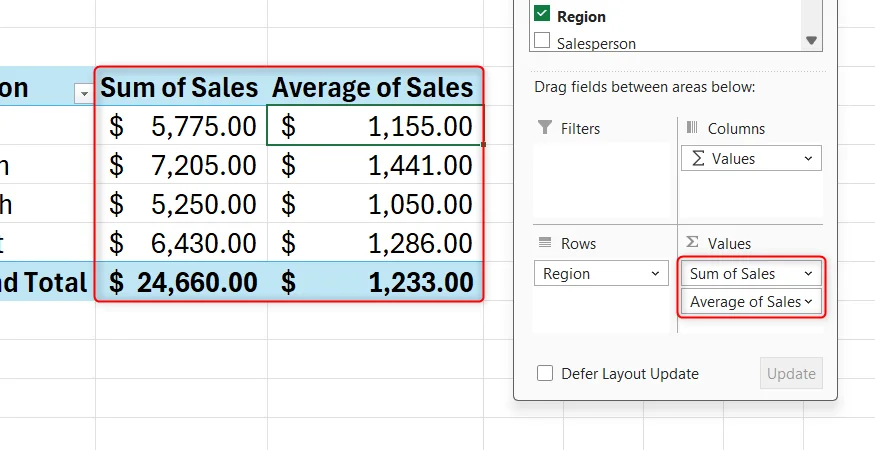
Task: Select cell with 1,441.00
Action: pos(374,165)
